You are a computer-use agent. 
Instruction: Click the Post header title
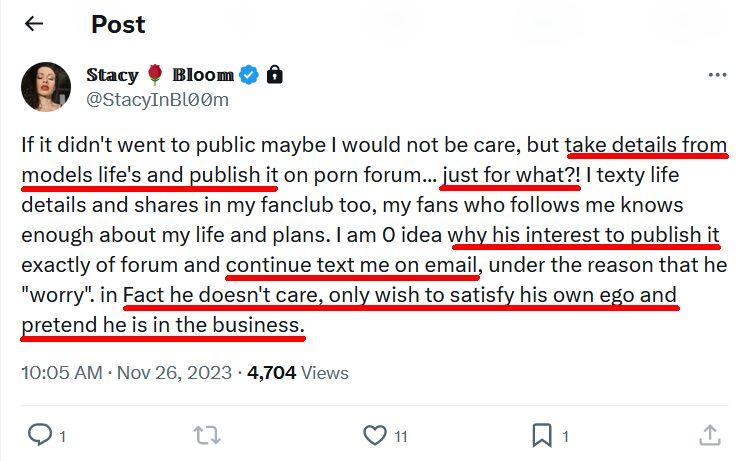point(118,24)
